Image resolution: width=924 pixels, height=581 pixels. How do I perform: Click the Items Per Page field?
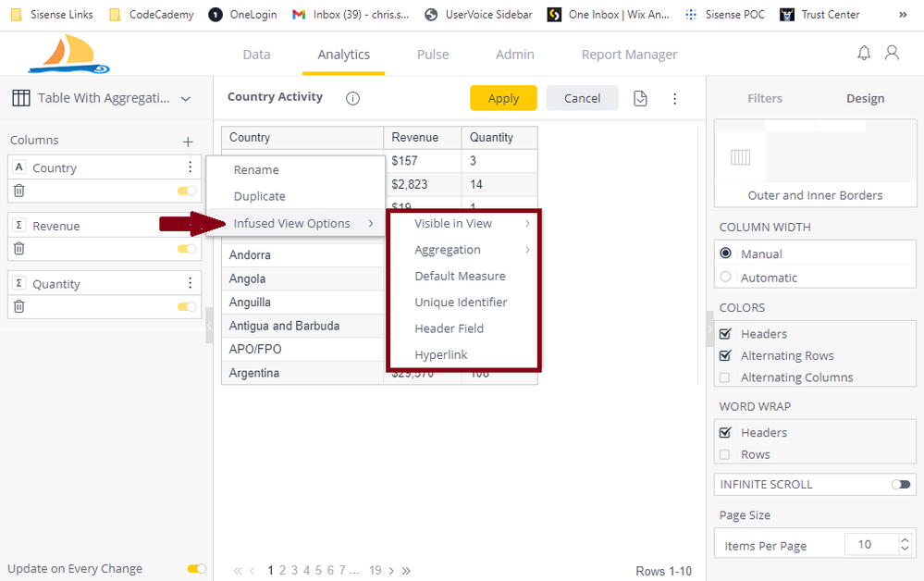click(864, 545)
